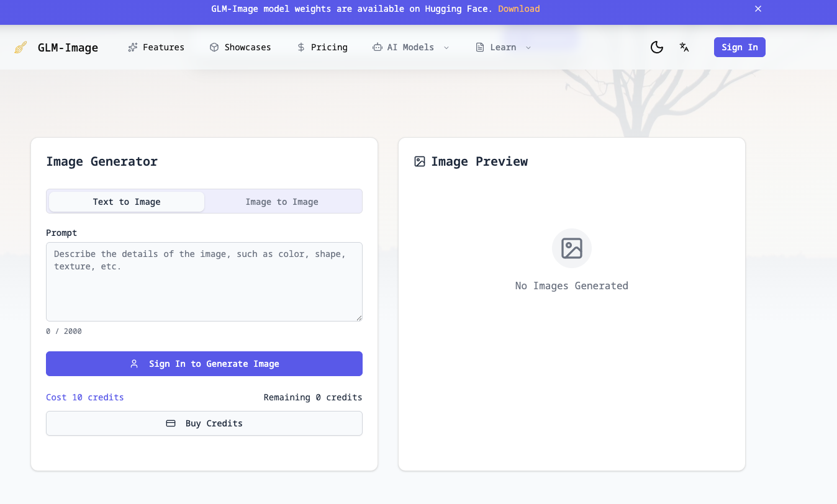Open the language translation switcher icon

684,47
